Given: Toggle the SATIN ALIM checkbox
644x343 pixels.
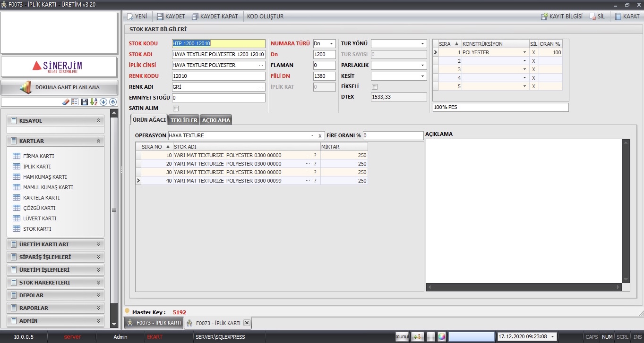Looking at the screenshot, I should (x=176, y=109).
